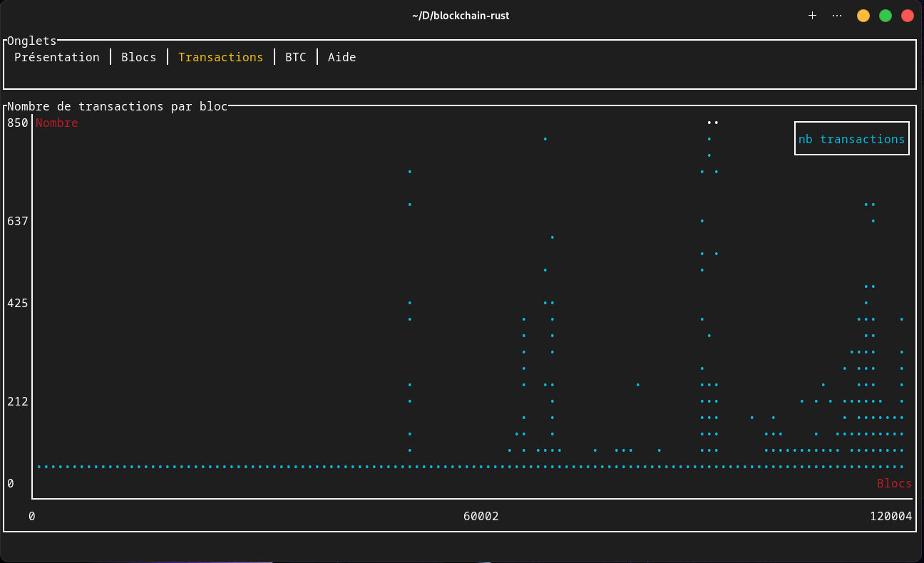924x563 pixels.
Task: Click the blockchain-rust window title
Action: point(461,15)
